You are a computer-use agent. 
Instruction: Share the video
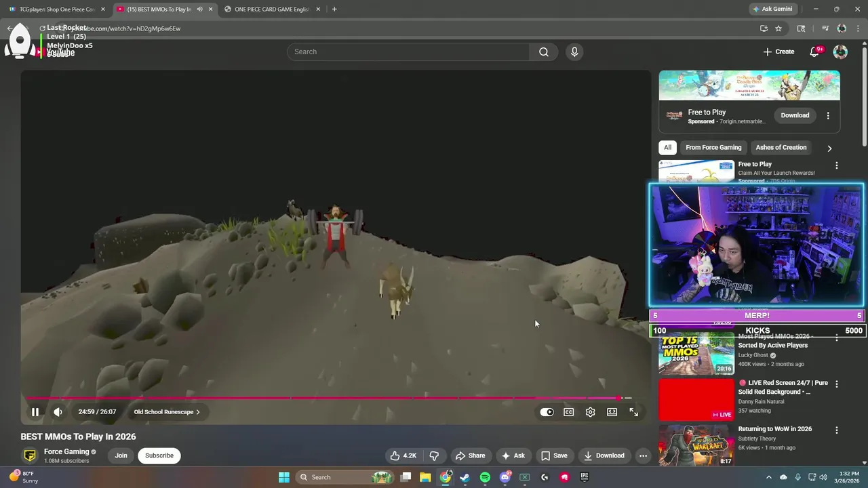tap(471, 455)
